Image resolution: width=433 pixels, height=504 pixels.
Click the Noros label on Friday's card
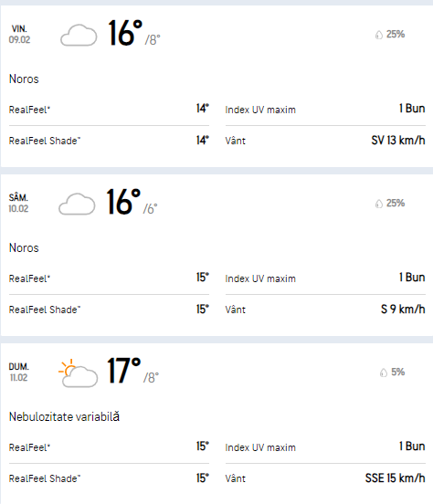point(24,79)
